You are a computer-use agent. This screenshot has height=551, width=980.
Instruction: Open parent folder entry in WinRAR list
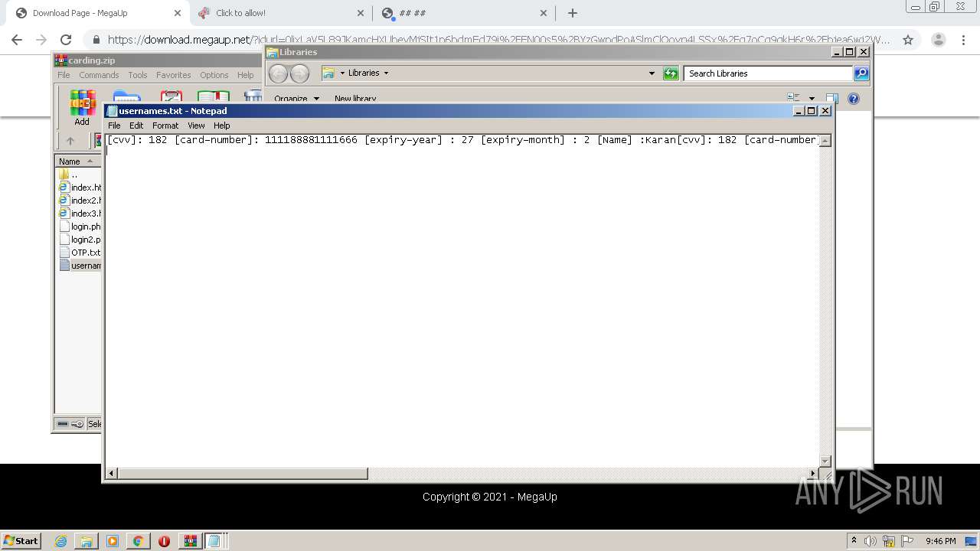point(69,174)
